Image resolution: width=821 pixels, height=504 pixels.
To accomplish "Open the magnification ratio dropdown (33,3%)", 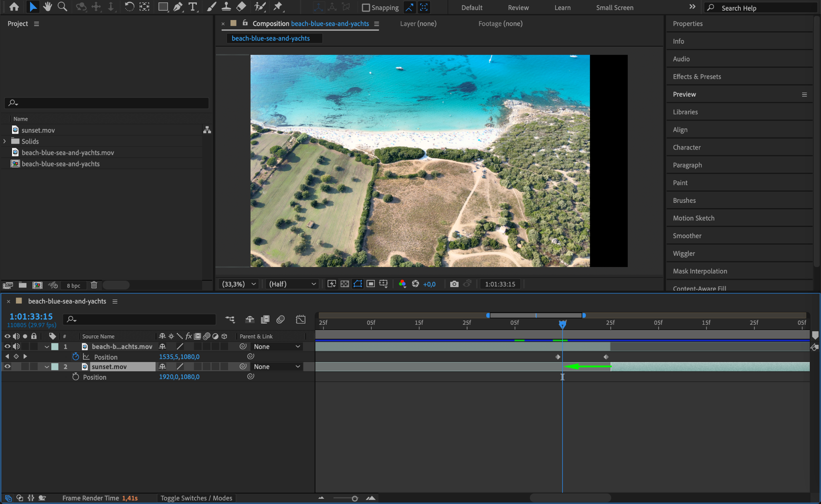I will (x=239, y=284).
